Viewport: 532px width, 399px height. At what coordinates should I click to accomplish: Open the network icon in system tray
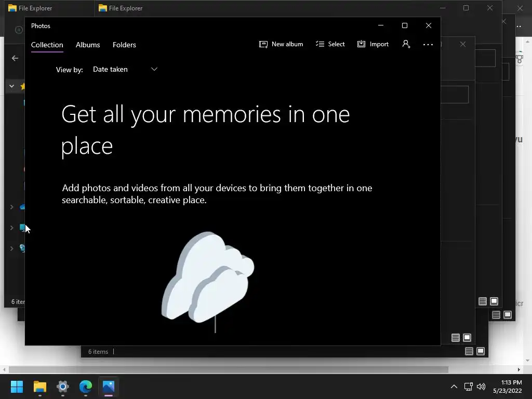tap(469, 387)
